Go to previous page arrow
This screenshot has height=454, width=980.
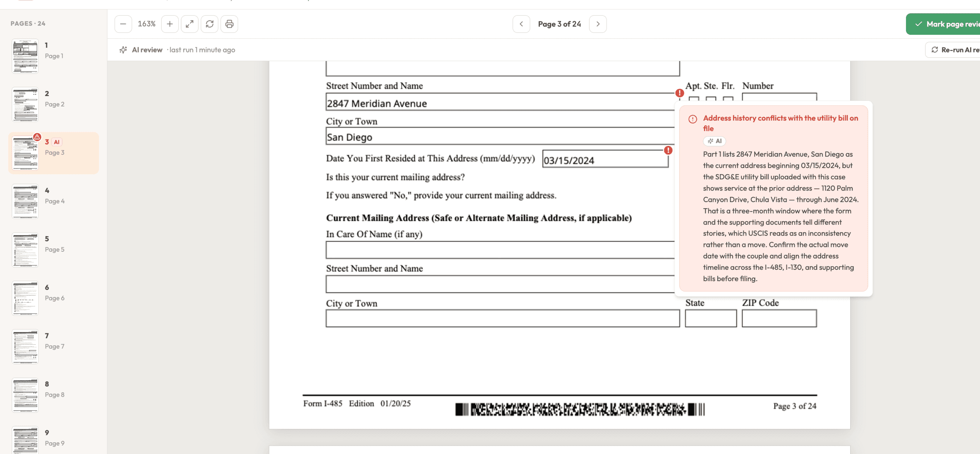[521, 24]
